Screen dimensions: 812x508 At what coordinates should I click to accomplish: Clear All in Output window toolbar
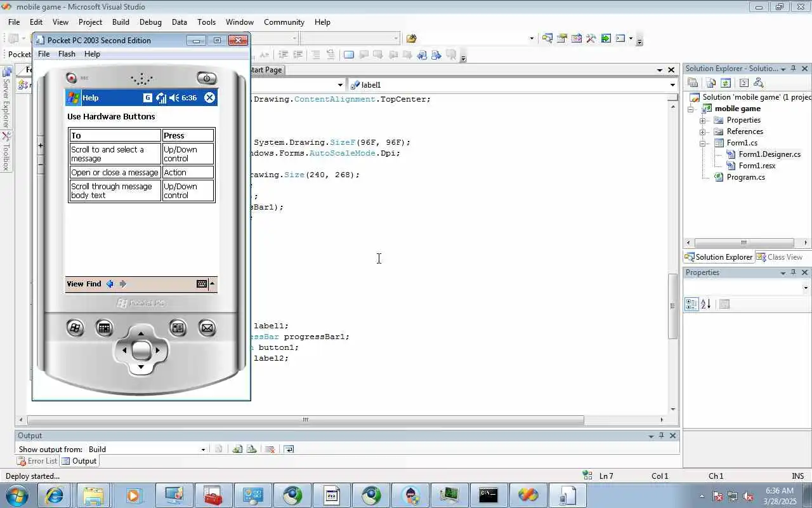[270, 449]
